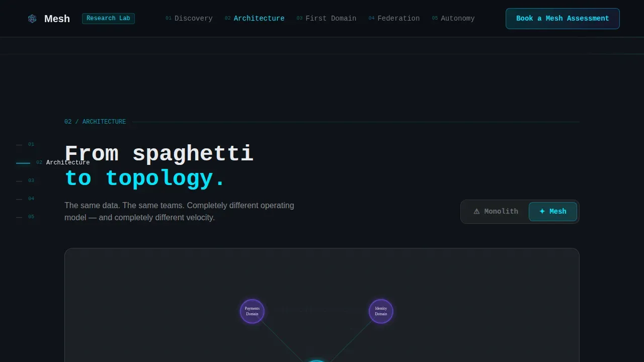Viewport: 644px width, 362px height.
Task: Select the Mesh topology toggle
Action: point(553,212)
